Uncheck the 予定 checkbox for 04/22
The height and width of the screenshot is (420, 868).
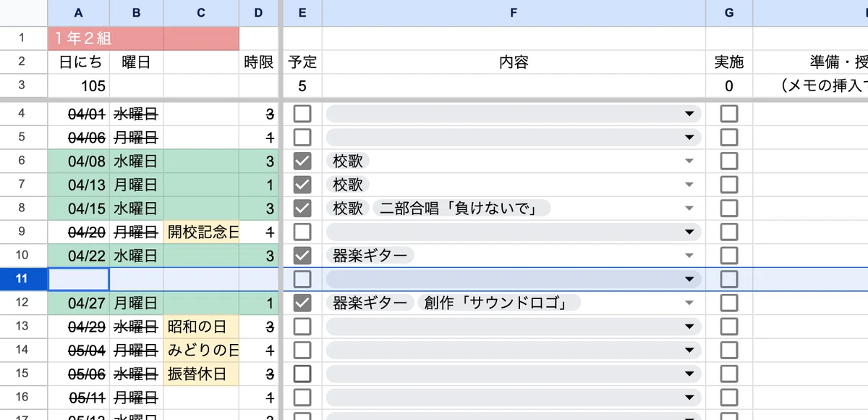[302, 255]
